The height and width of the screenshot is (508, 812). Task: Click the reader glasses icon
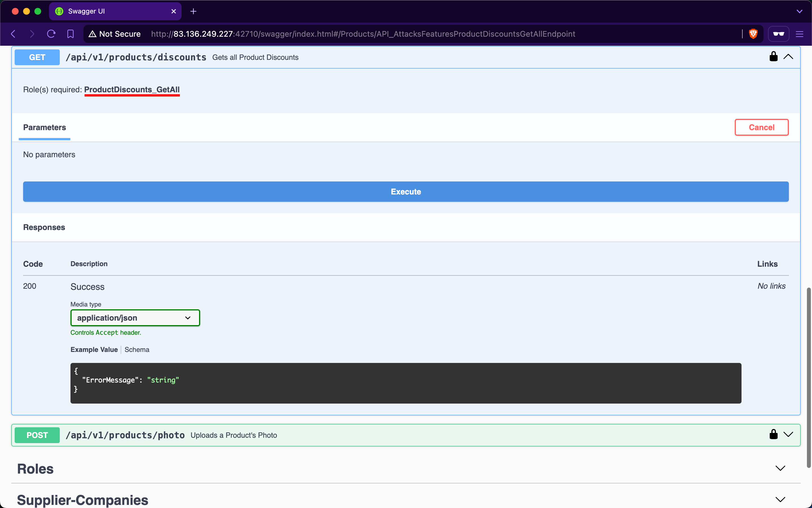[778, 34]
